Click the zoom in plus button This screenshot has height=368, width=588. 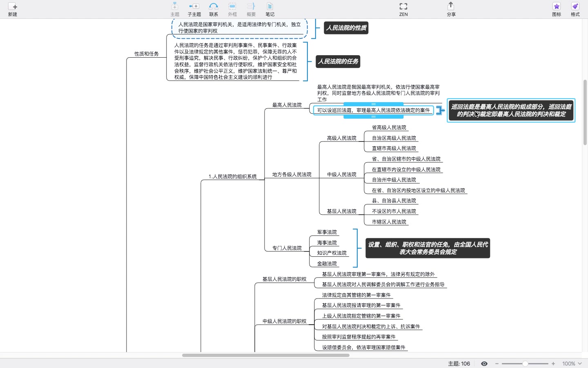pos(553,364)
